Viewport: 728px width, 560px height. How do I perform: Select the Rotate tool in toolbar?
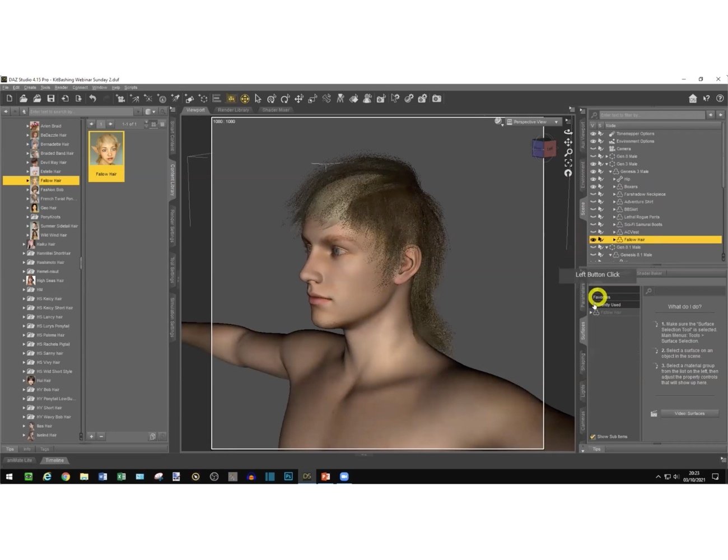285,99
